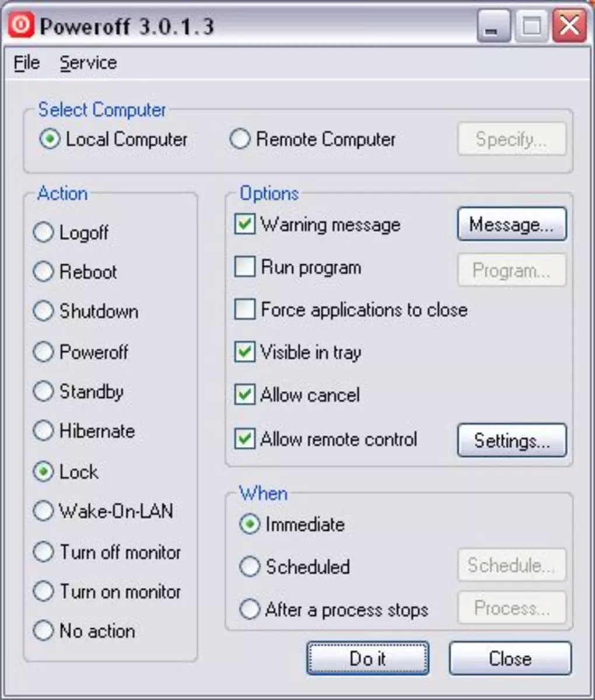This screenshot has width=595, height=700.
Task: Enable Run program
Action: click(246, 267)
